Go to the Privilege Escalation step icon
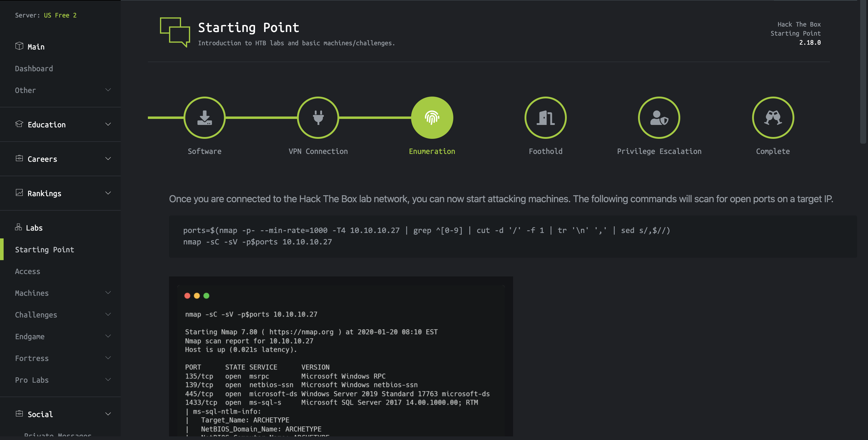The image size is (868, 440). 659,118
